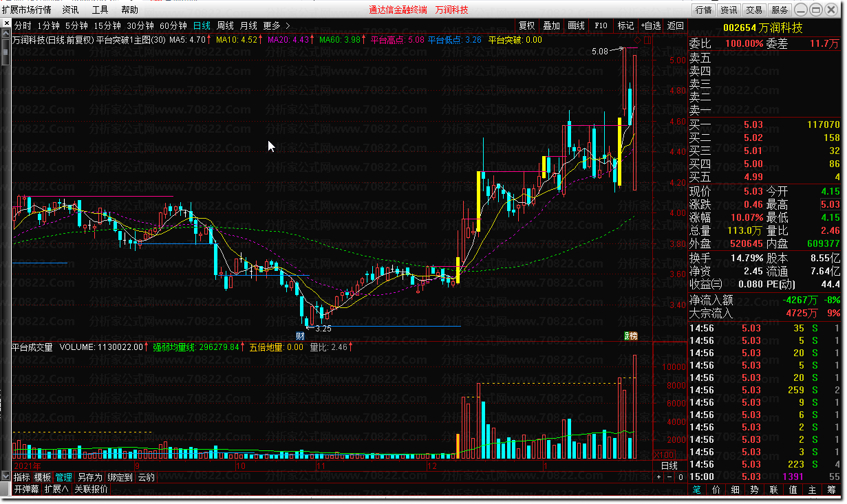Switch to 30分钟 chart period
The height and width of the screenshot is (504, 847).
(x=140, y=26)
